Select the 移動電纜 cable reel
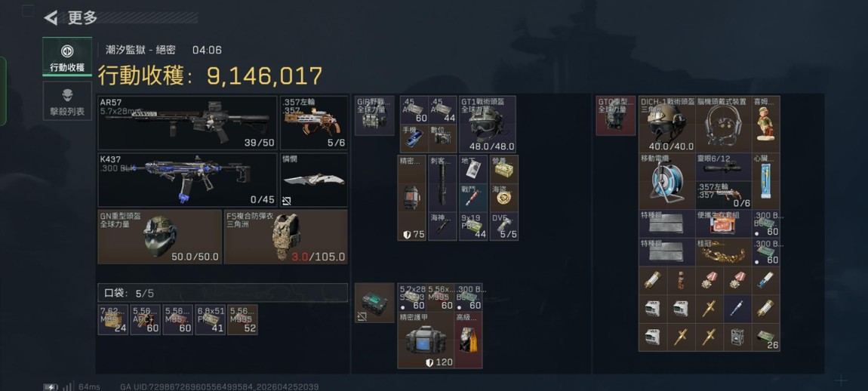 pos(667,181)
